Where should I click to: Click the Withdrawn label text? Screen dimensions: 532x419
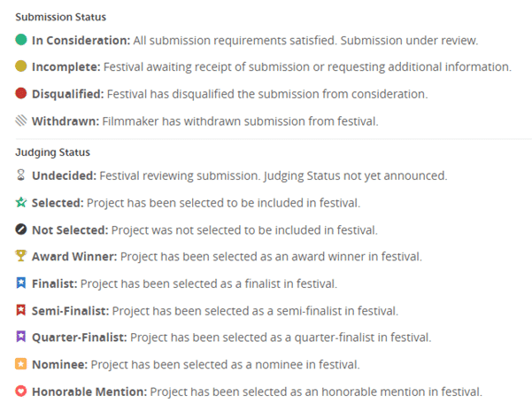click(66, 121)
